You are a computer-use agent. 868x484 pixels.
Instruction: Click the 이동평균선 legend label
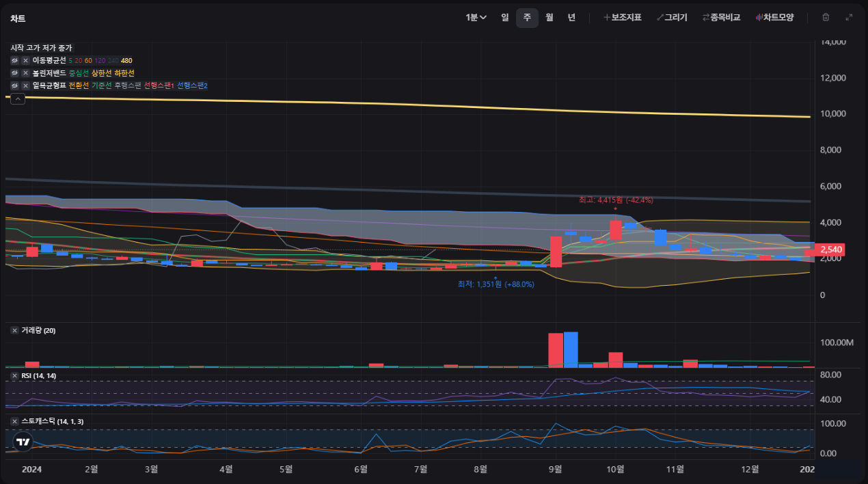(49, 60)
